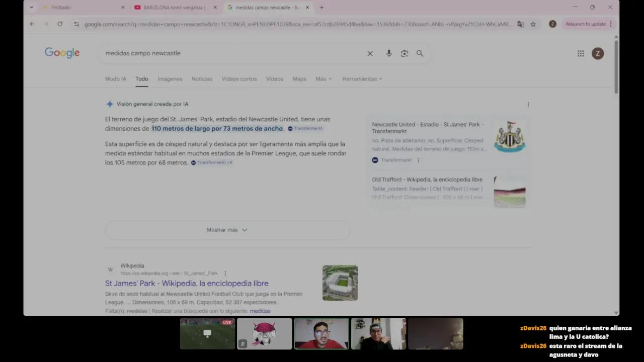Open the Google apps grid
644x362 pixels.
[581, 53]
